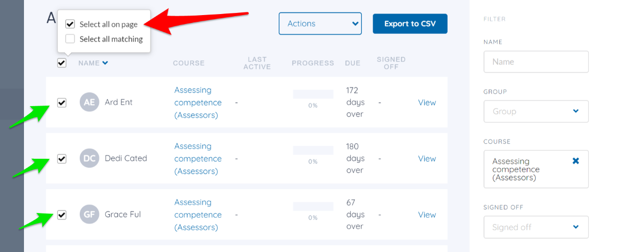The width and height of the screenshot is (644, 252).
Task: Click the Name filter input field
Action: (x=536, y=61)
